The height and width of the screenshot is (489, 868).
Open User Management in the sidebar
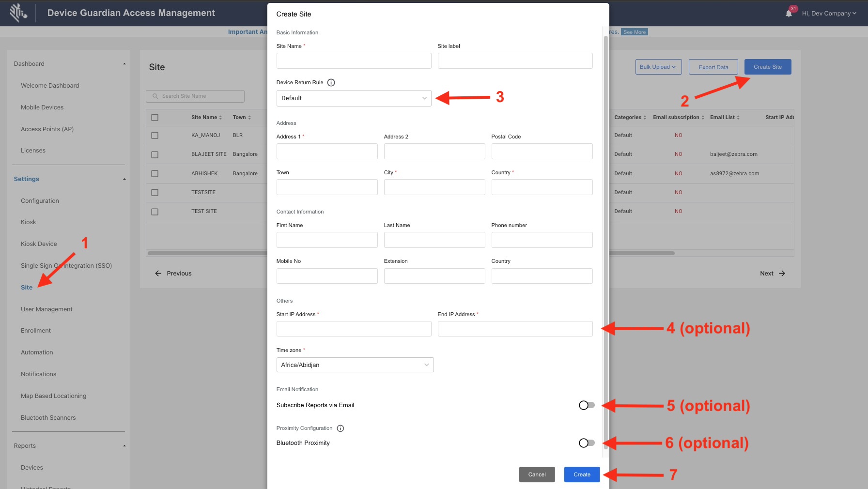(46, 309)
